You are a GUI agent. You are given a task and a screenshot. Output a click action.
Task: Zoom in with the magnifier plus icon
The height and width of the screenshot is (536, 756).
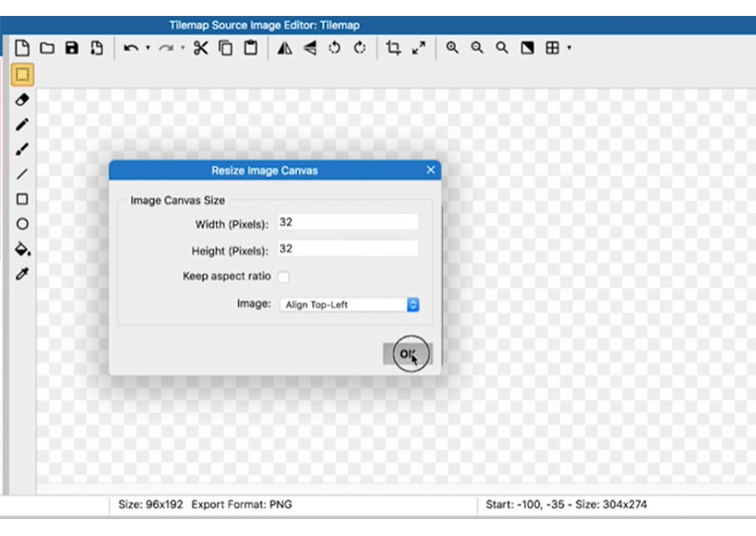(452, 48)
